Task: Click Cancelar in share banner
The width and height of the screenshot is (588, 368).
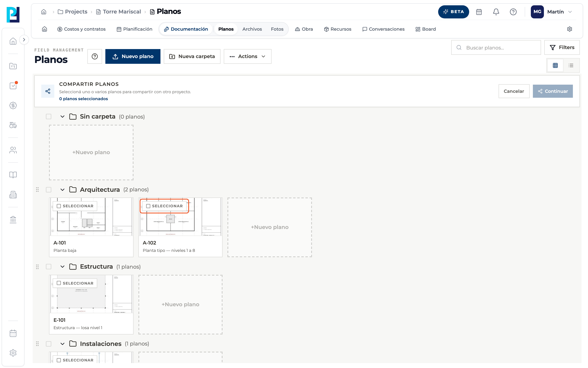Action: click(x=514, y=91)
